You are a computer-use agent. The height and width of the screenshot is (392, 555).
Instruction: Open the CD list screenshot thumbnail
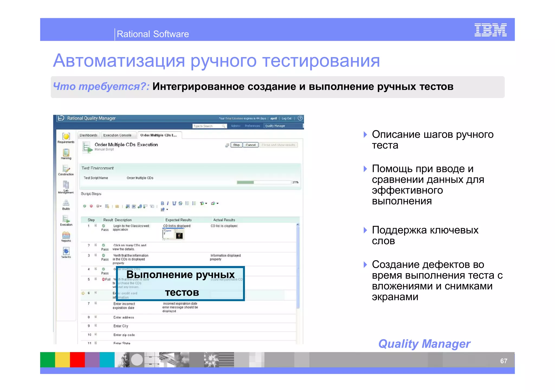(x=173, y=234)
